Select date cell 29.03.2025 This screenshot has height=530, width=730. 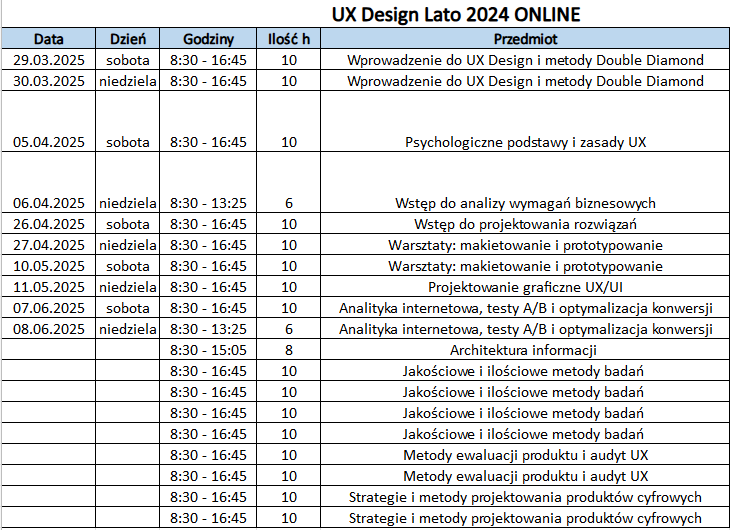tap(48, 60)
